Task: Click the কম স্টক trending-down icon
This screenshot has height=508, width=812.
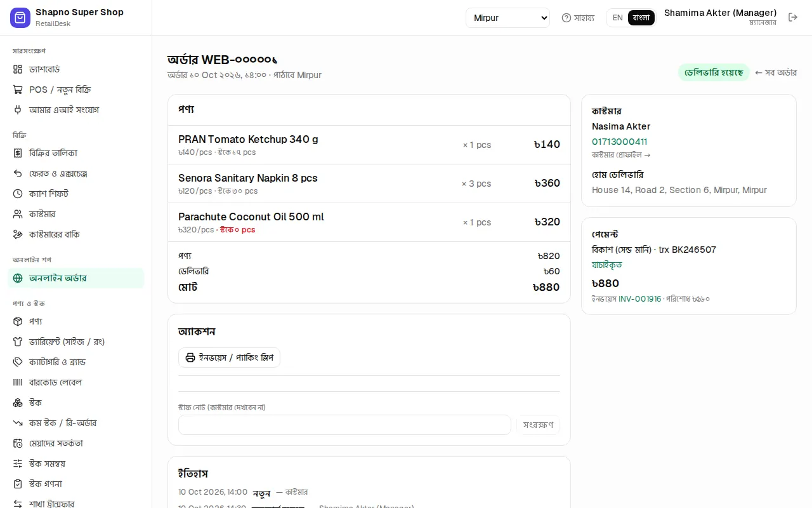Action: point(18,423)
